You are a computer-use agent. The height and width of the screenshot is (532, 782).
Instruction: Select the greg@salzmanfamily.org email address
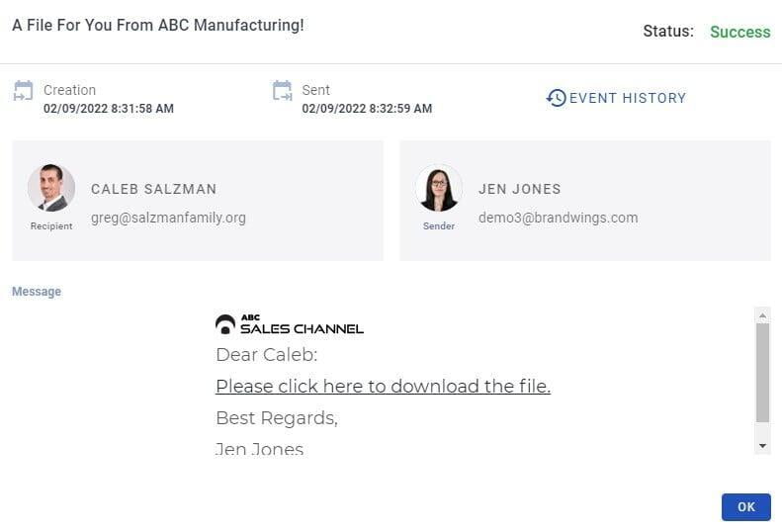168,218
